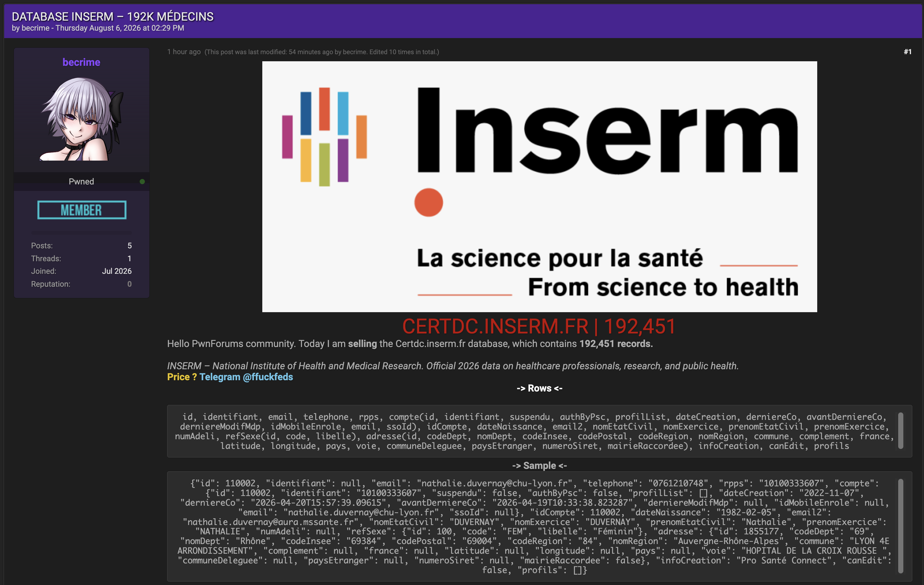Click the 'by becrime - Thursday August 6, 2026' byline
Screen dimensions: 924x585
click(x=98, y=28)
